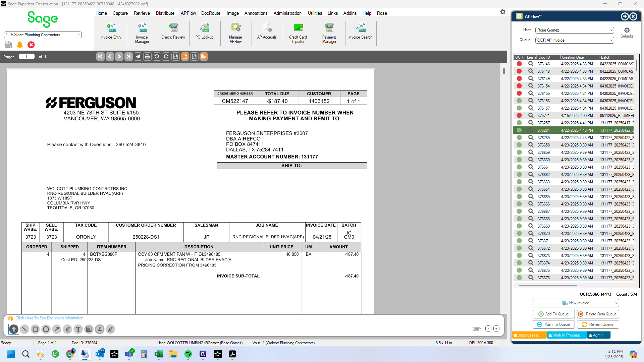This screenshot has width=644, height=362.
Task: Toggle fit-to-width view mode
Action: point(175,56)
